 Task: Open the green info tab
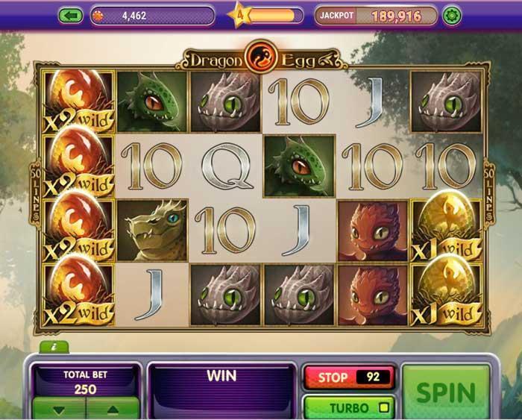(54, 347)
